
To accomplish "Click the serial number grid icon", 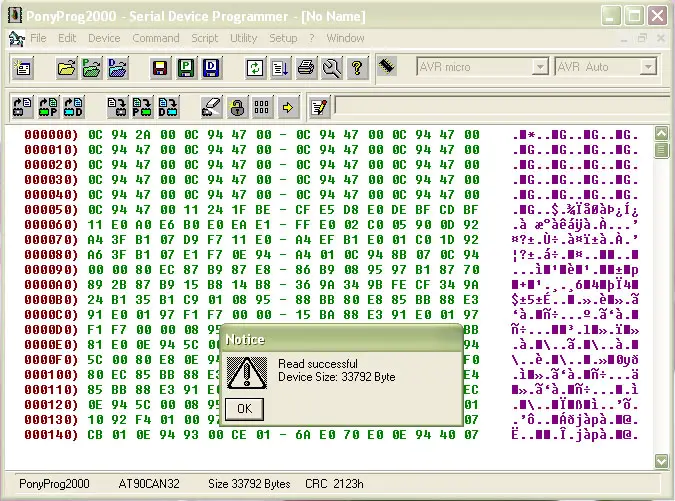I will [x=262, y=107].
